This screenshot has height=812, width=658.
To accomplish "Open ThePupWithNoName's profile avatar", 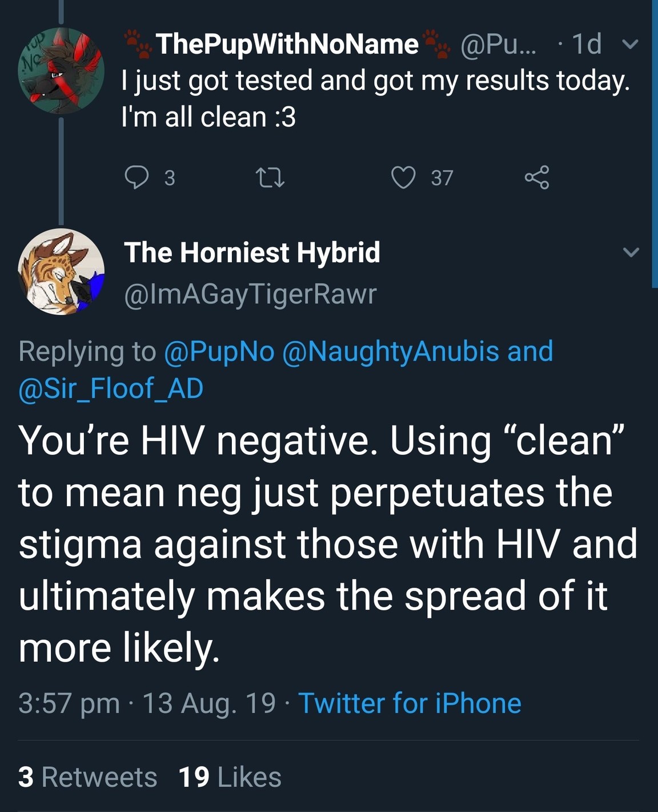I will click(61, 70).
